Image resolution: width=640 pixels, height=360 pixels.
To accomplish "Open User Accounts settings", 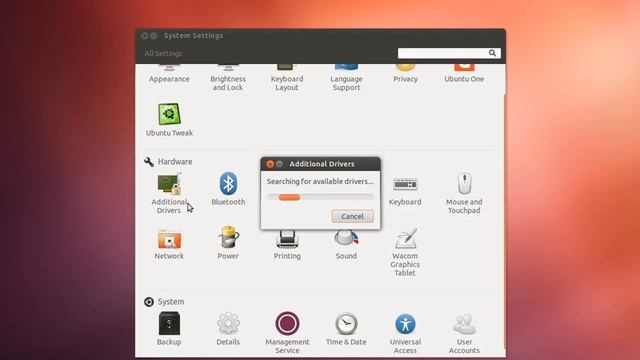I will [x=464, y=333].
